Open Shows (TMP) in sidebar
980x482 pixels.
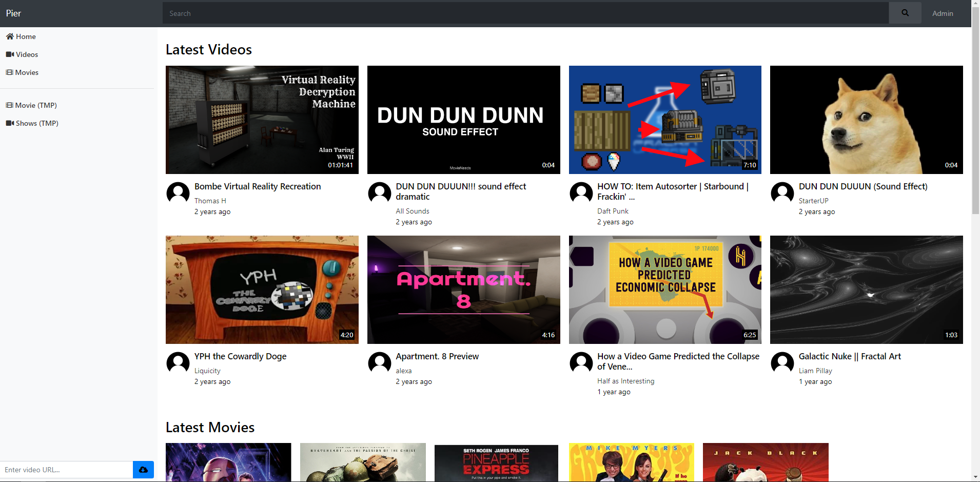point(32,123)
